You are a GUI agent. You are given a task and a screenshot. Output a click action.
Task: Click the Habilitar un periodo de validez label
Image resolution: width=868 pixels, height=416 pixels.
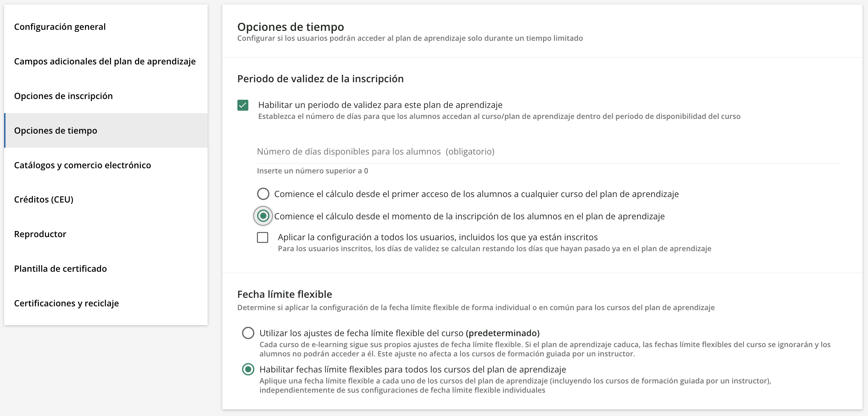click(x=380, y=105)
